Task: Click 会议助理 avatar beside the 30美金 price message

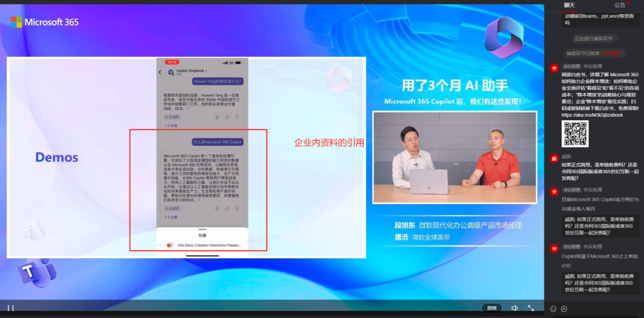Action: pyautogui.click(x=554, y=192)
